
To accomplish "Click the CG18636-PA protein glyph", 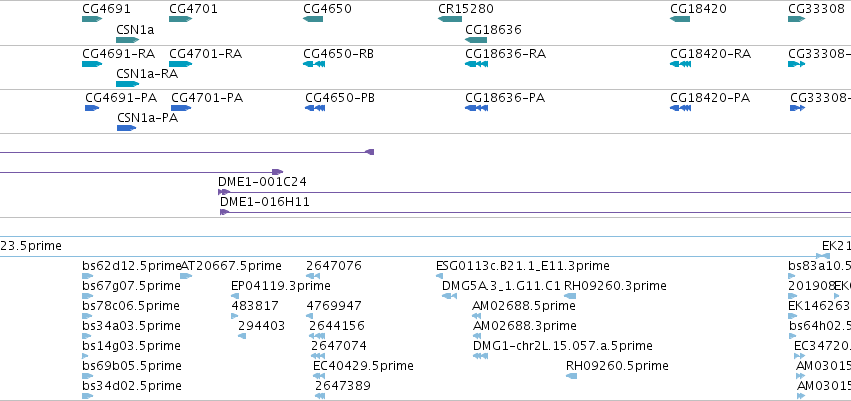I will coord(476,108).
